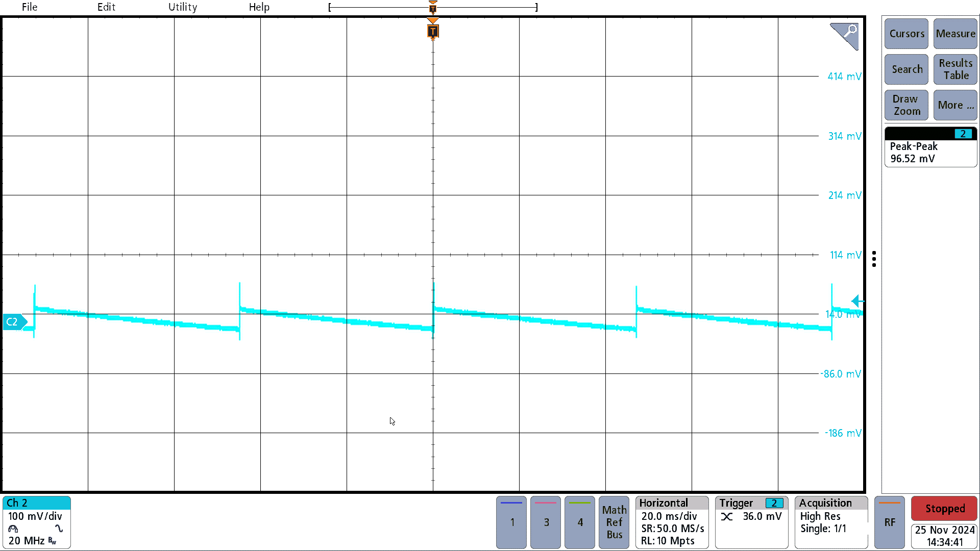Image resolution: width=980 pixels, height=551 pixels.
Task: Open the Horizontal settings badge
Action: pos(672,522)
